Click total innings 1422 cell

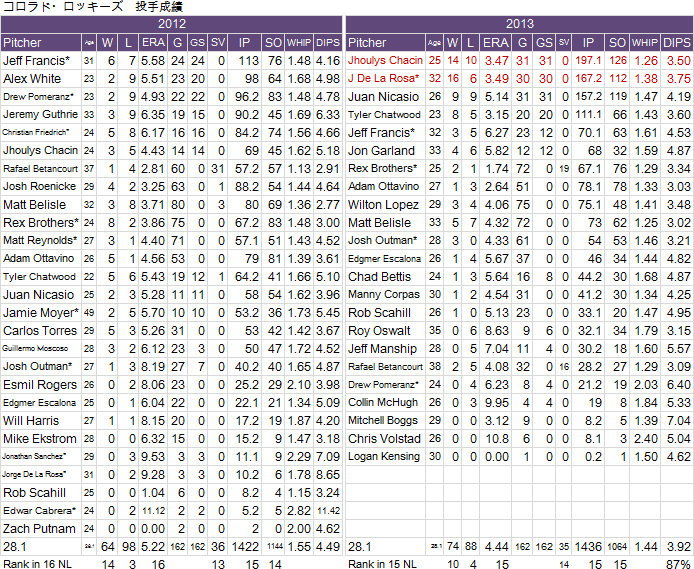(x=245, y=547)
